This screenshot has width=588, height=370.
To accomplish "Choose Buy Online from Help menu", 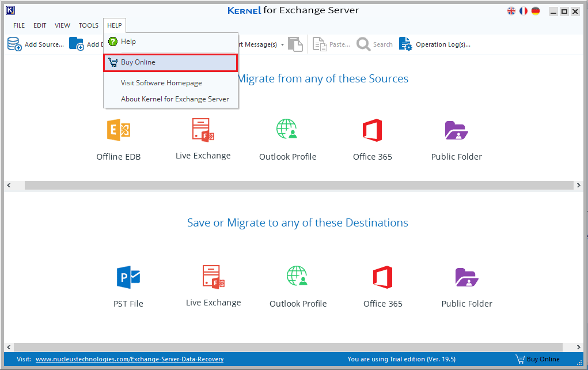I will pos(138,62).
